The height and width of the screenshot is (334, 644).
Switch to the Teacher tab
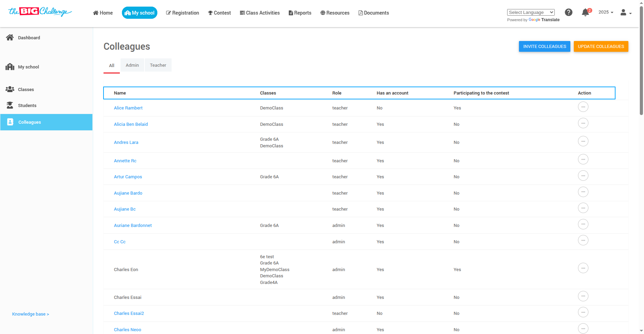[158, 65]
